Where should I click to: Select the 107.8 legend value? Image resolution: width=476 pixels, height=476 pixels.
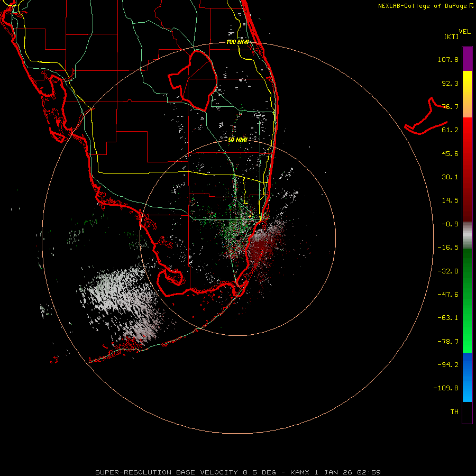coord(448,59)
